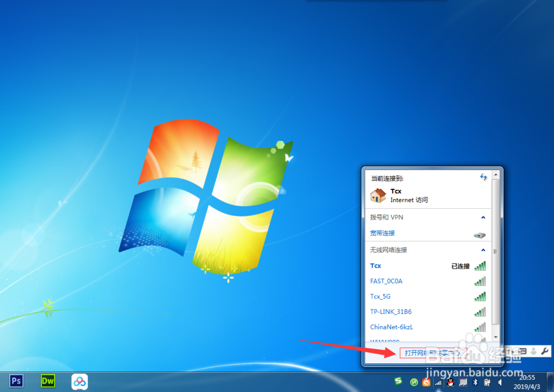Image resolution: width=554 pixels, height=392 pixels.
Task: Click signal bars of Tcx_5G network
Action: pos(480,296)
